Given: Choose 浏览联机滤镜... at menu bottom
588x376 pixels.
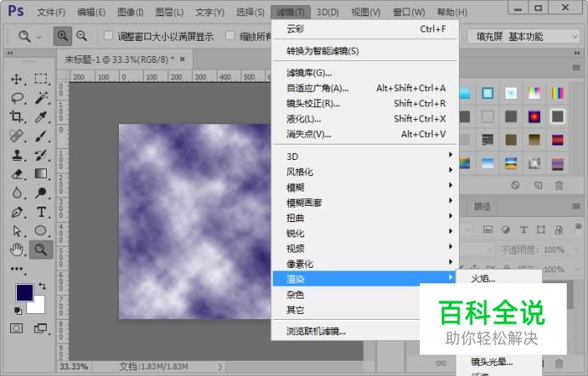Looking at the screenshot, I should point(346,331).
